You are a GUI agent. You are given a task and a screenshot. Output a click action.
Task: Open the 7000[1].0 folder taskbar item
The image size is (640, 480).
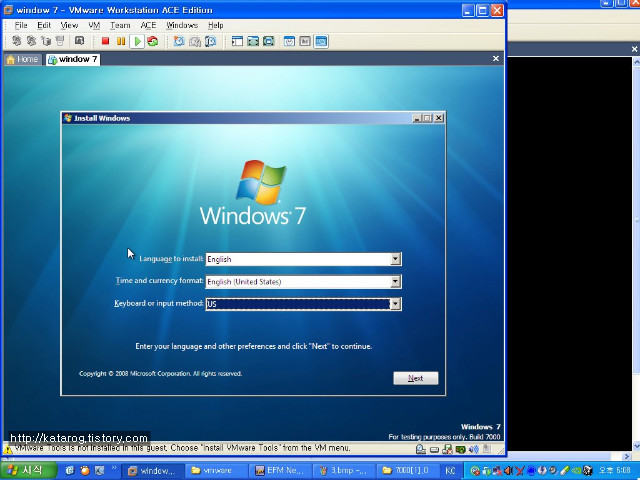click(407, 471)
